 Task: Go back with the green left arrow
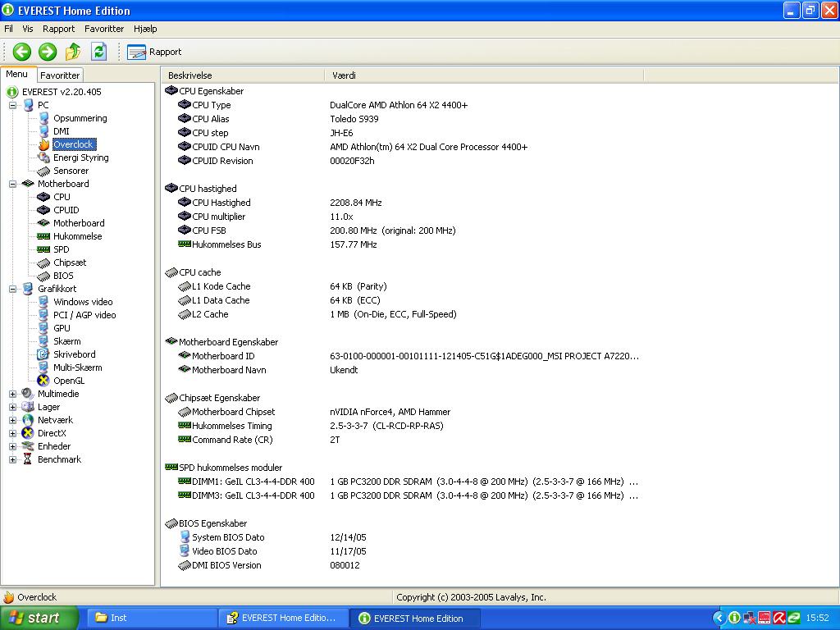[x=22, y=52]
